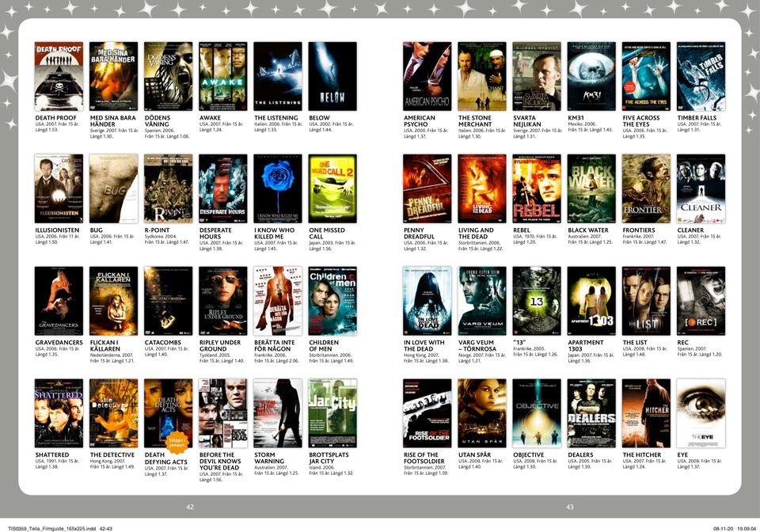Click the Svarta Nejlikan cover
Image resolution: width=760 pixels, height=532 pixels.
point(537,76)
